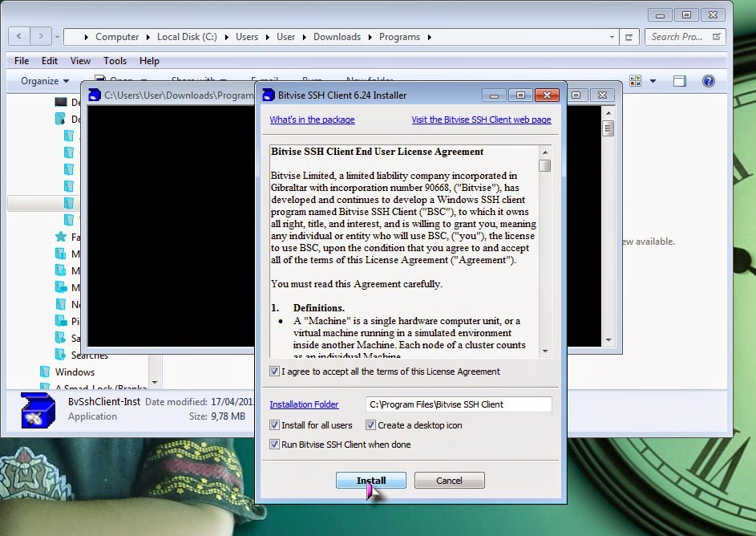Click the Help question mark icon
The height and width of the screenshot is (536, 756).
709,80
